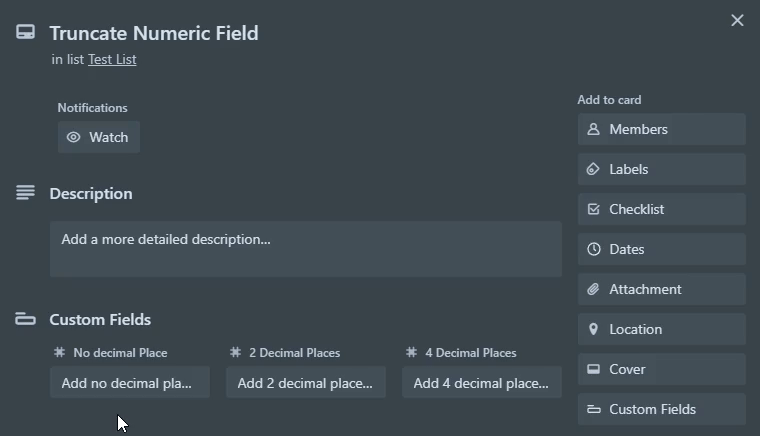The width and height of the screenshot is (760, 436).
Task: Add a more detailed description
Action: (x=306, y=249)
